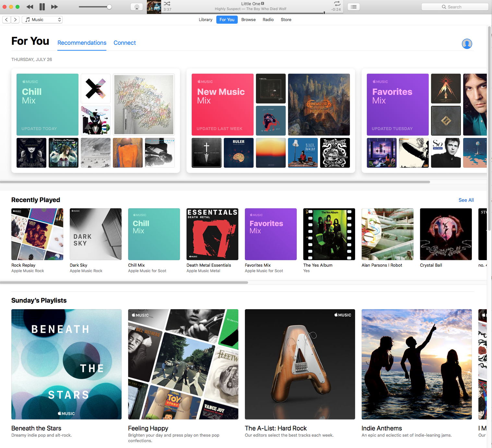Switch to the Radio tab
Screen dimensions: 492x448
point(268,20)
